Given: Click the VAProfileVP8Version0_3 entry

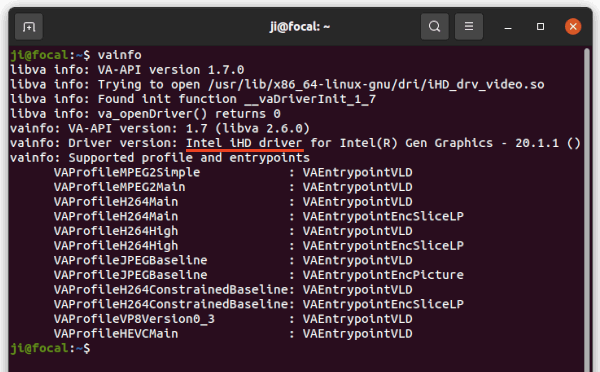Looking at the screenshot, I should 134,319.
